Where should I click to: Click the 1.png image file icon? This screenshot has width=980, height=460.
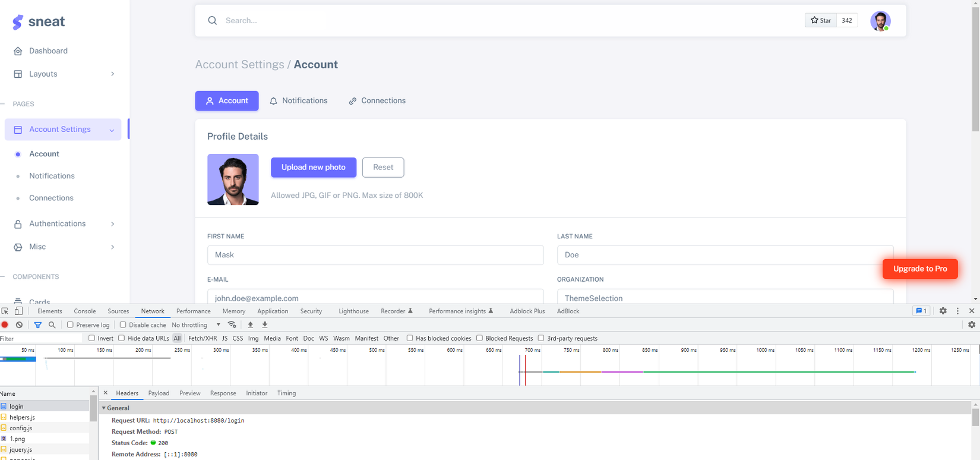click(x=4, y=439)
